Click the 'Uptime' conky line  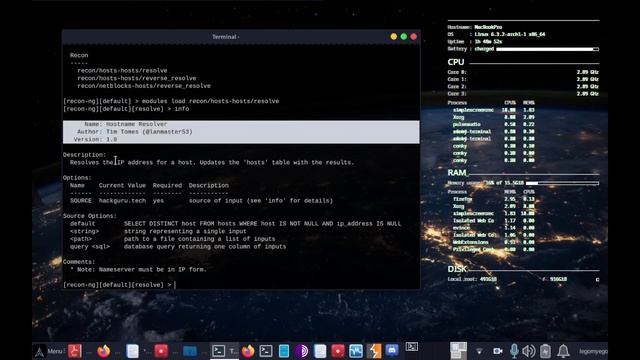click(475, 42)
